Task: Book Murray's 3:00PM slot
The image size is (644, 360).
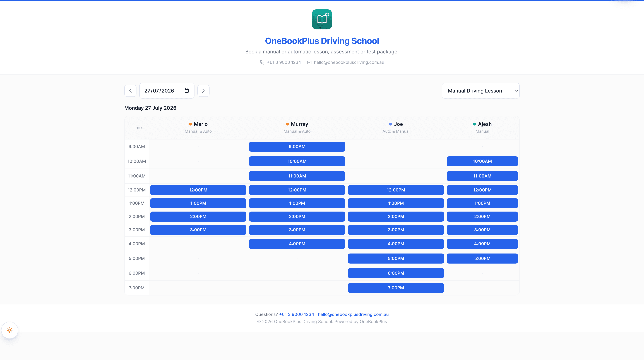Action: click(x=297, y=230)
